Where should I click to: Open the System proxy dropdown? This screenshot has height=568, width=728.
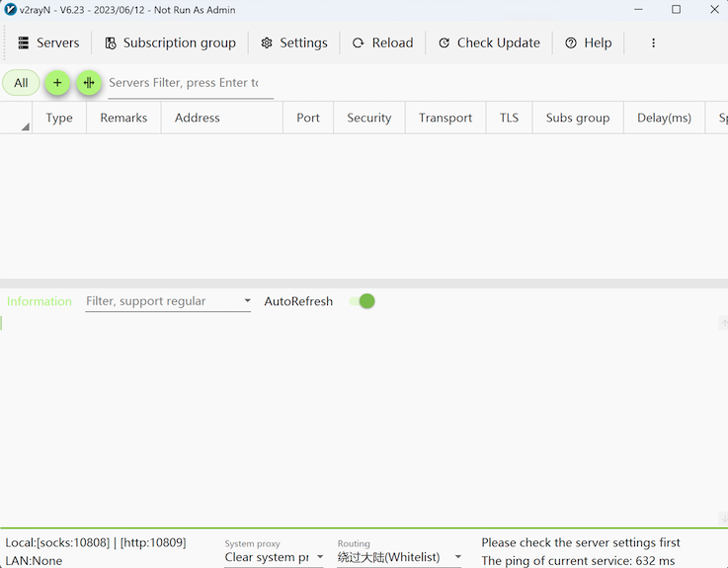(x=274, y=557)
